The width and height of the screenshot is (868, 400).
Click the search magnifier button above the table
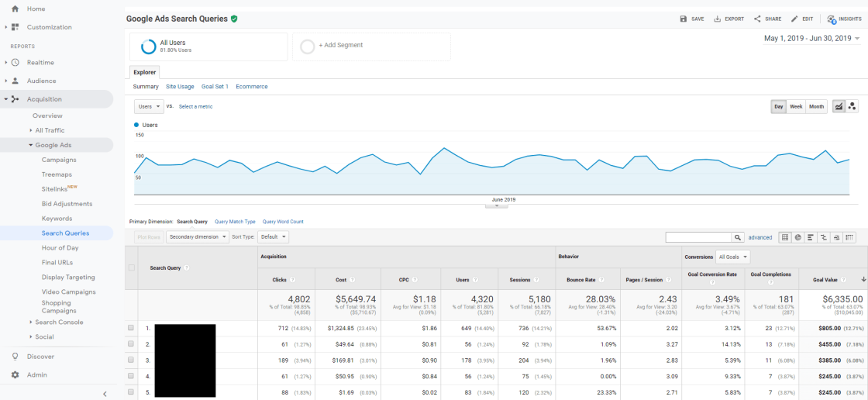(x=738, y=237)
